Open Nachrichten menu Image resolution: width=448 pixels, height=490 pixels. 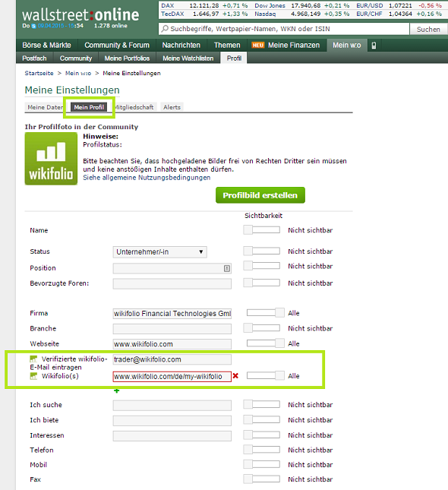(181, 46)
